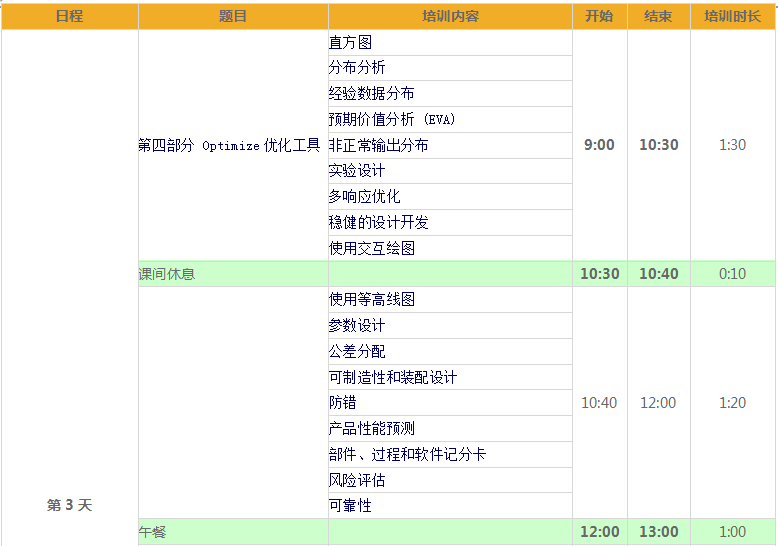Select 第四部分 Optimize 优化工具 topic cell
Screen dimensions: 778x546
point(229,145)
